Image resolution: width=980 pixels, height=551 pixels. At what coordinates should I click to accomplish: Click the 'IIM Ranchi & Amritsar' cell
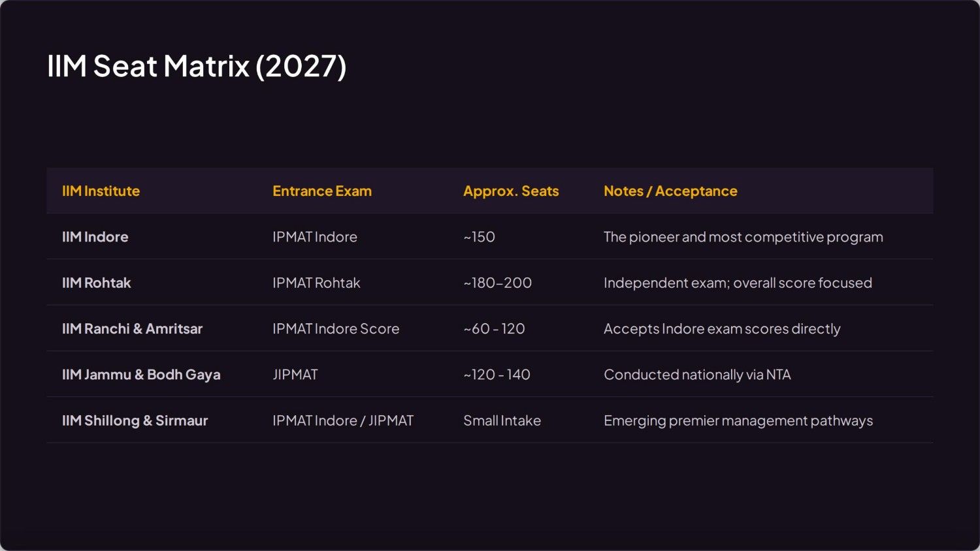tap(132, 328)
